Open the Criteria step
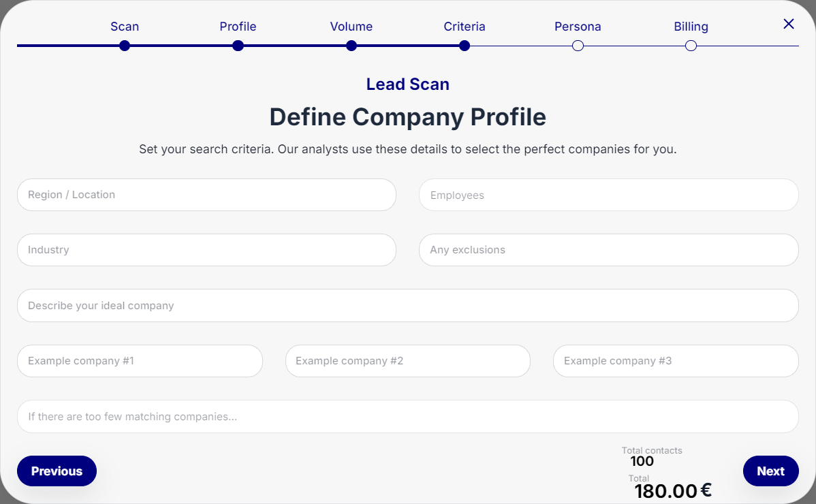 click(465, 27)
